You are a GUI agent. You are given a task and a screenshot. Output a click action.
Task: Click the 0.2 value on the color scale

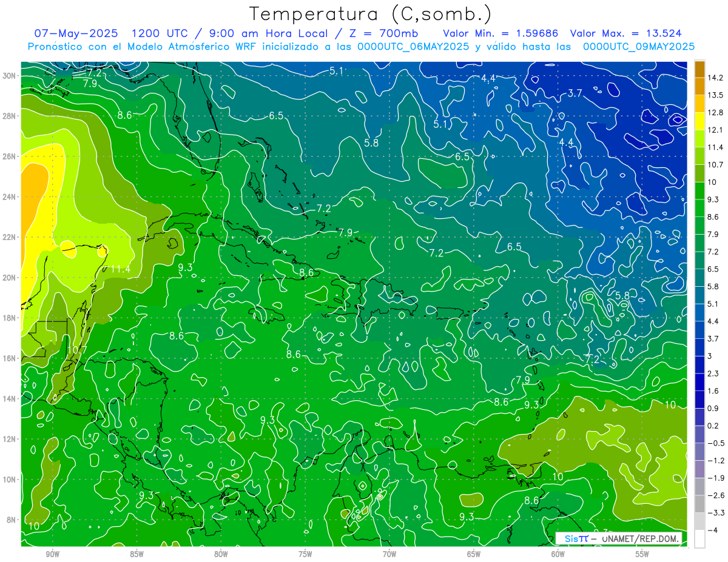click(x=713, y=426)
